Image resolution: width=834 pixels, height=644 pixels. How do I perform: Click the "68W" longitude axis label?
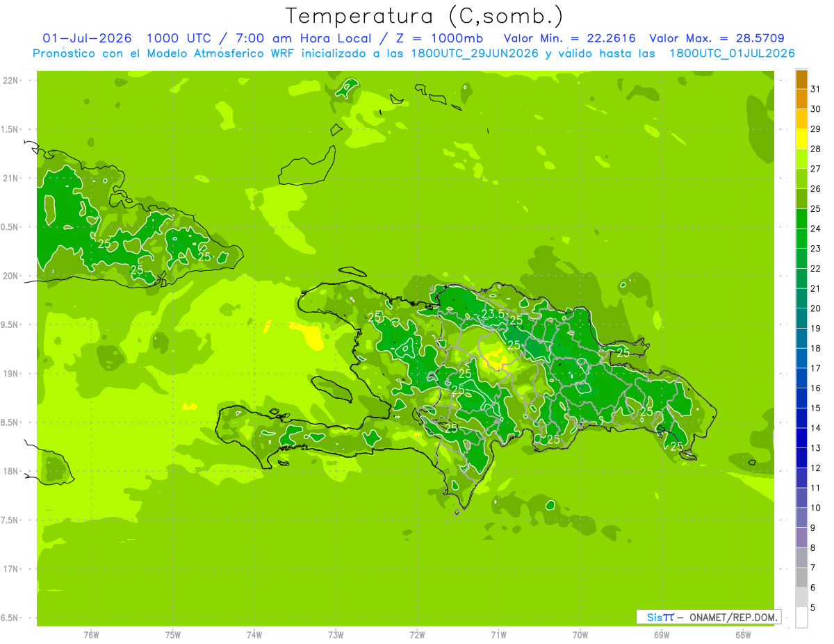point(743,635)
